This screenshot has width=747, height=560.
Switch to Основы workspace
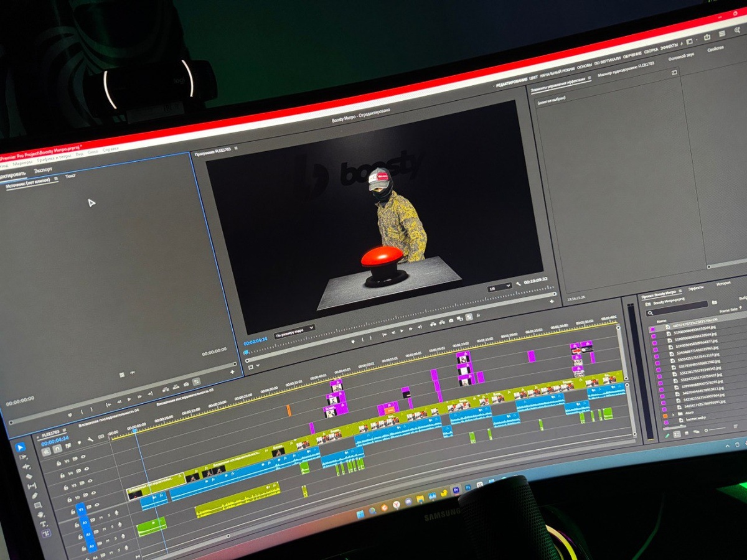[585, 67]
